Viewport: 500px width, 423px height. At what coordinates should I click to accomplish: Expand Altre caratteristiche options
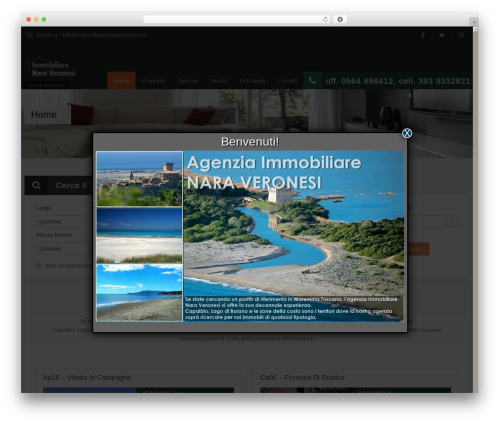63,266
